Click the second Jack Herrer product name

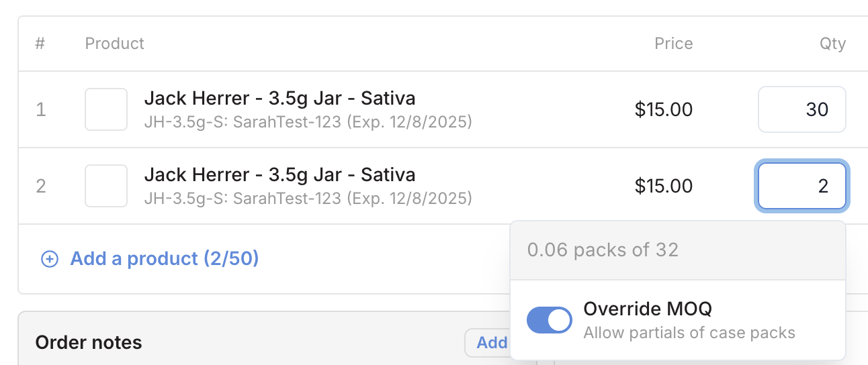point(279,175)
